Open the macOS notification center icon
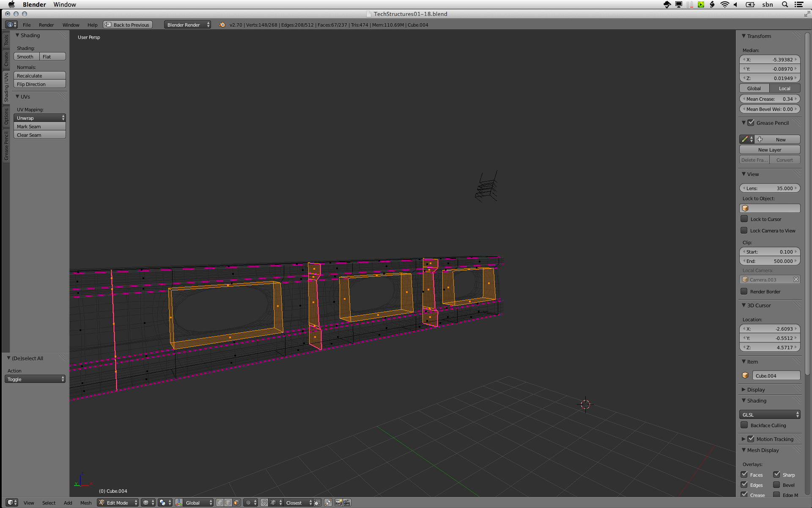This screenshot has height=508, width=812. pos(799,5)
